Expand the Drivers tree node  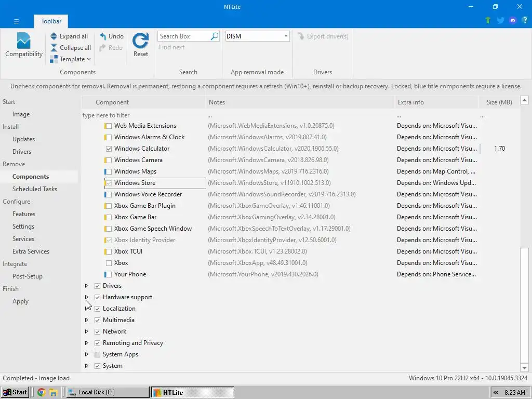pos(87,286)
